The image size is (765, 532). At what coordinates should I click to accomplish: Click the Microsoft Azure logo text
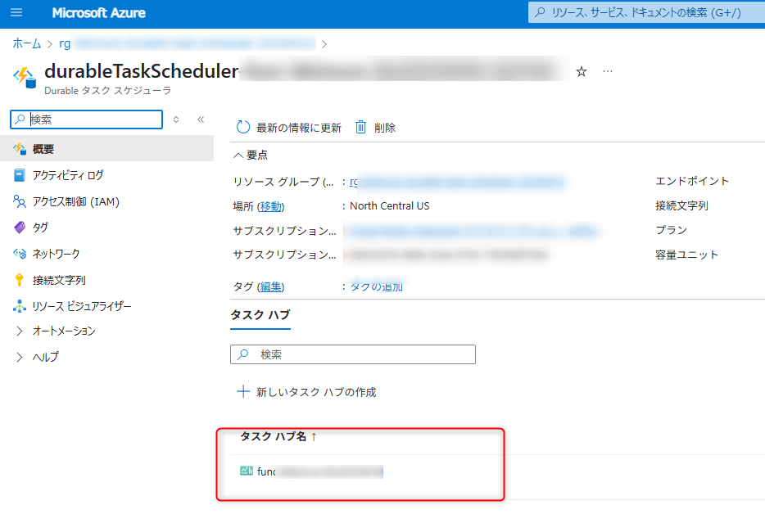coord(98,12)
